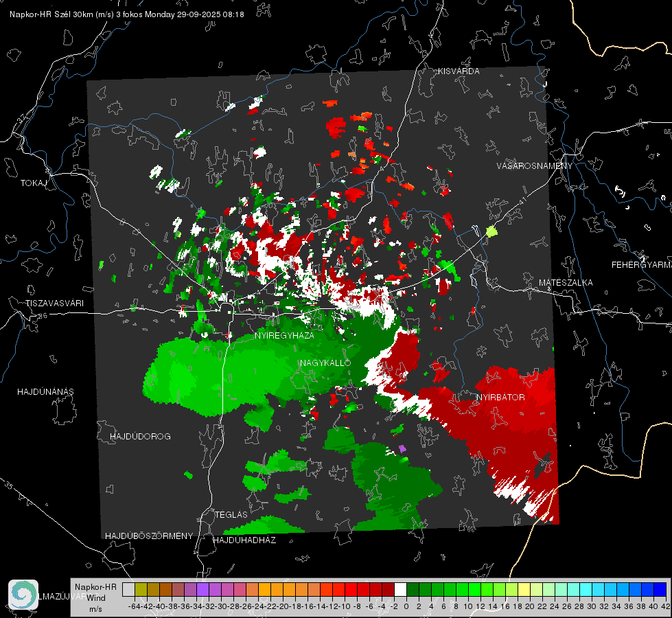Select the bright red swatch between -10 and -8

[351, 589]
